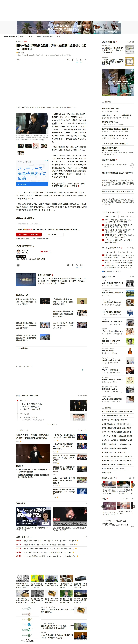
Task: Open 注目の連載記事 もっと見る link
Action: 130,42
